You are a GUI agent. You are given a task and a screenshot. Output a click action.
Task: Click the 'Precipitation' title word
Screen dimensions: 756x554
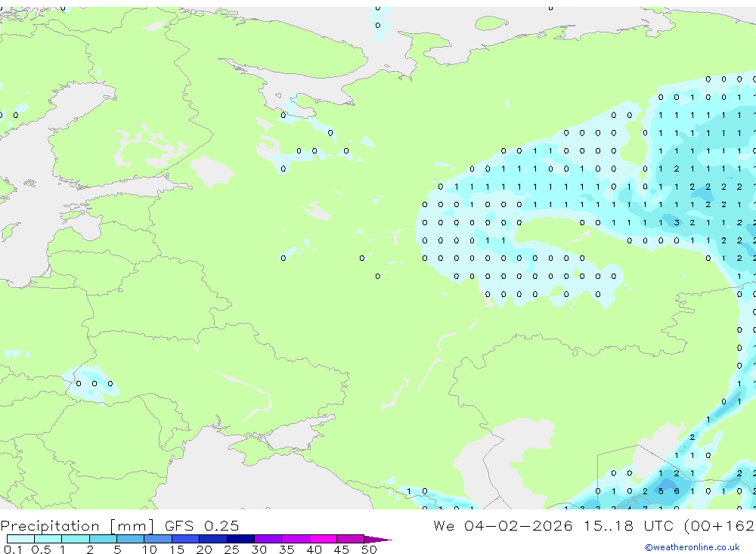50,525
